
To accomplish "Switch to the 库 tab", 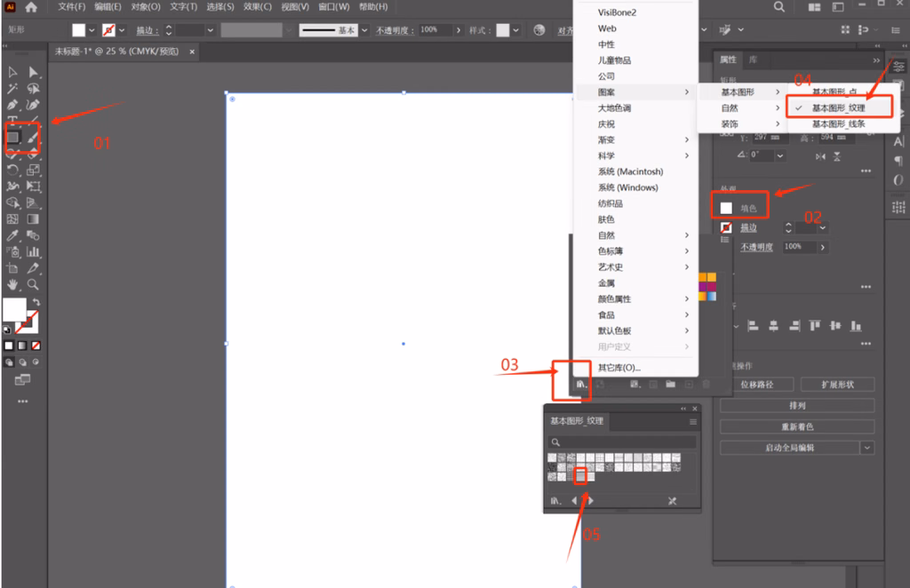I will (x=753, y=60).
